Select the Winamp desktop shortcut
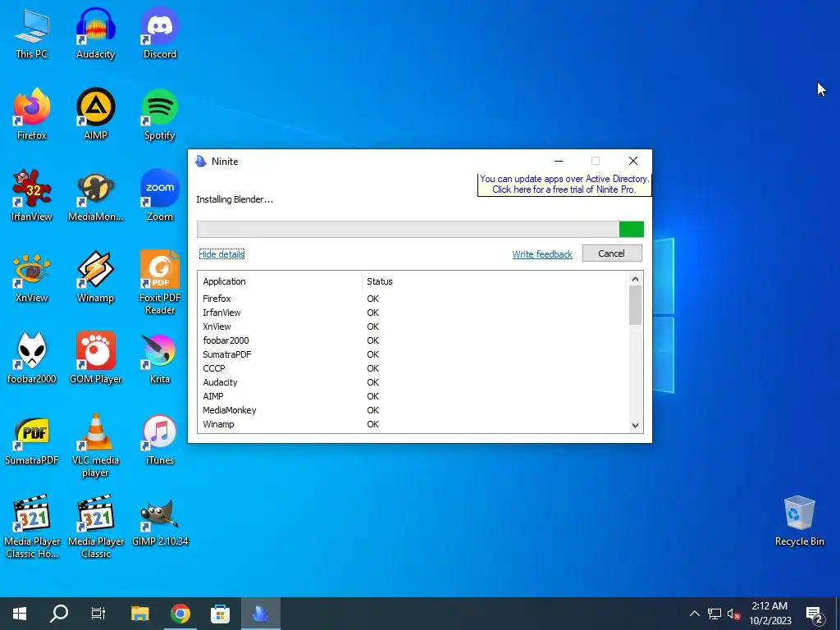840x630 pixels. point(95,277)
